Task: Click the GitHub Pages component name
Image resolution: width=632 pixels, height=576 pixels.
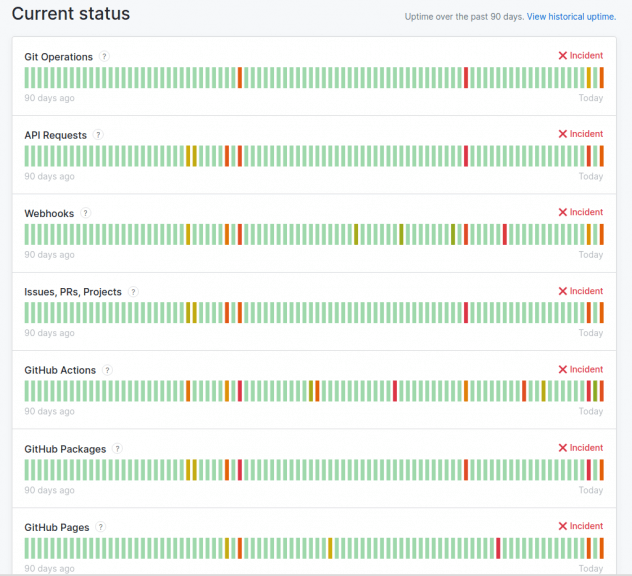Action: tap(57, 527)
